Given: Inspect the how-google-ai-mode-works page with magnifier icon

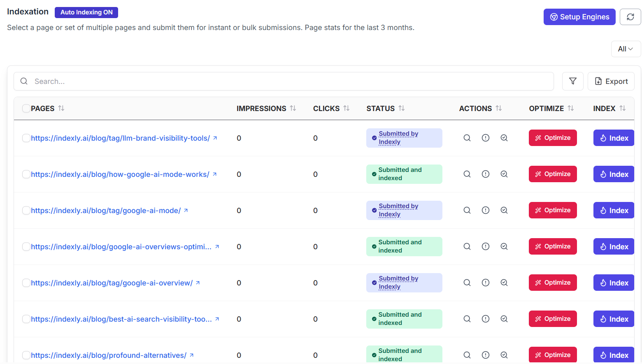Looking at the screenshot, I should pyautogui.click(x=467, y=174).
